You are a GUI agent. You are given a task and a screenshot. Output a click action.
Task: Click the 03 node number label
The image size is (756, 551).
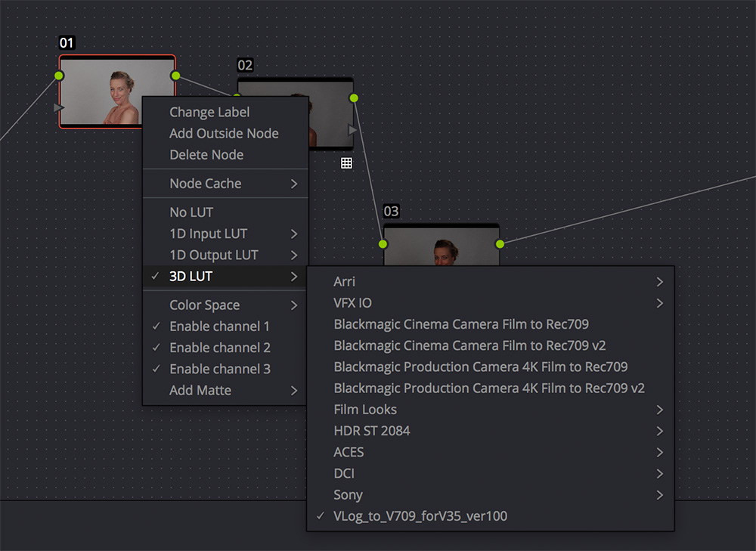click(x=391, y=211)
